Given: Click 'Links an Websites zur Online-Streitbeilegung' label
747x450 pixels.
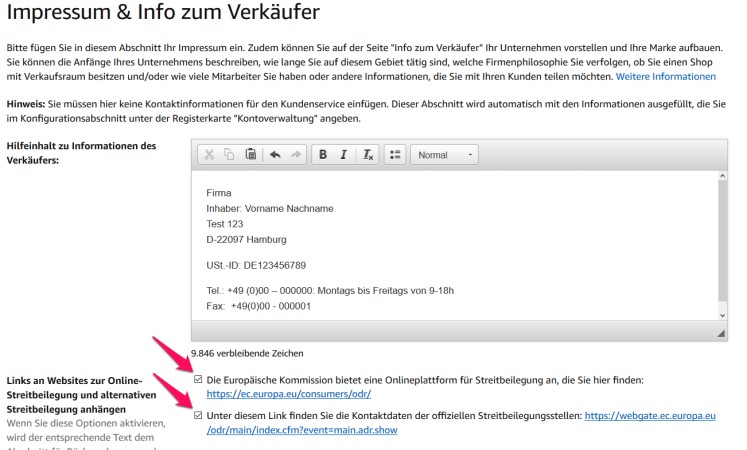Looking at the screenshot, I should pos(81,395).
